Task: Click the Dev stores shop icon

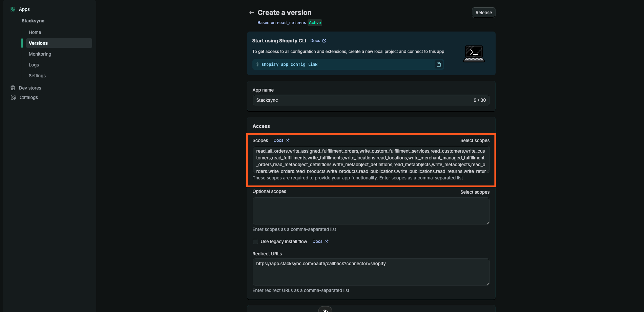Action: click(x=13, y=88)
